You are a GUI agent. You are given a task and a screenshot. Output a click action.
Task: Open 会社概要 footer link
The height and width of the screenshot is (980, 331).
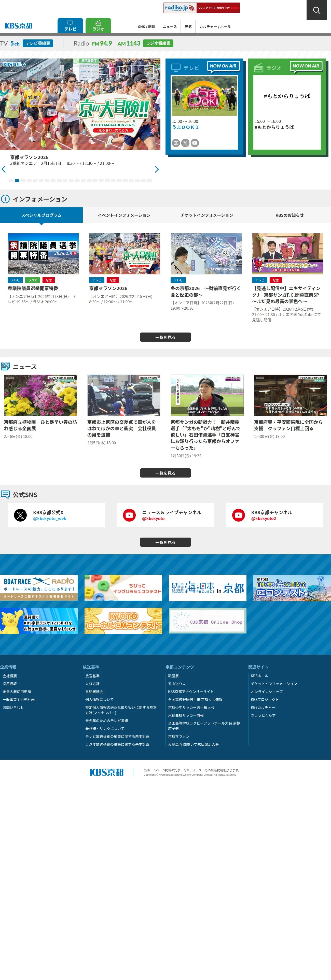[10, 676]
